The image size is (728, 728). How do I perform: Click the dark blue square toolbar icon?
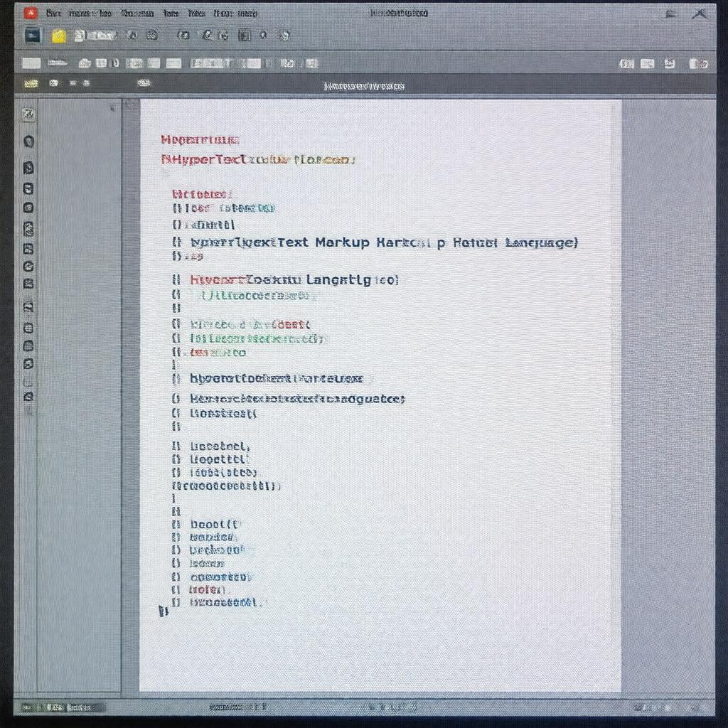point(32,36)
